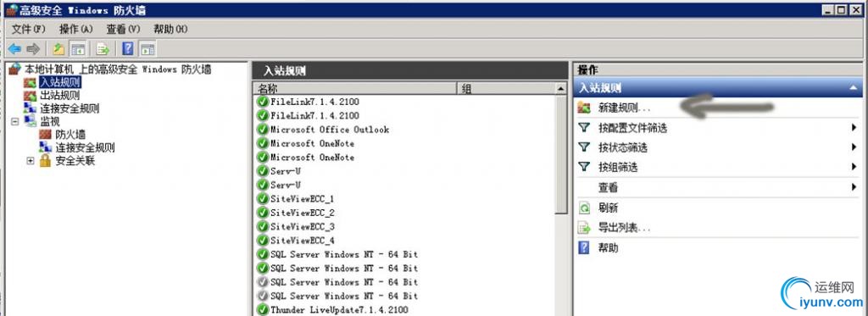
Task: Click 刷新 in the actions pane
Action: coord(609,208)
